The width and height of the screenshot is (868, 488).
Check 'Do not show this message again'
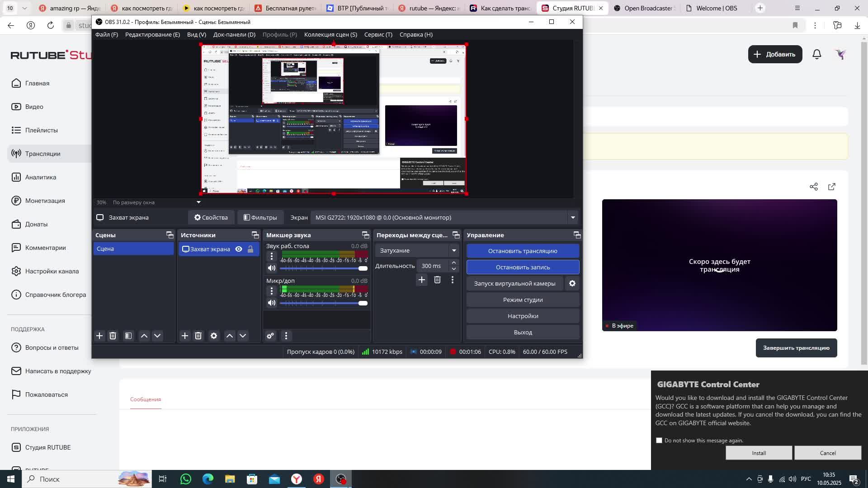point(659,440)
